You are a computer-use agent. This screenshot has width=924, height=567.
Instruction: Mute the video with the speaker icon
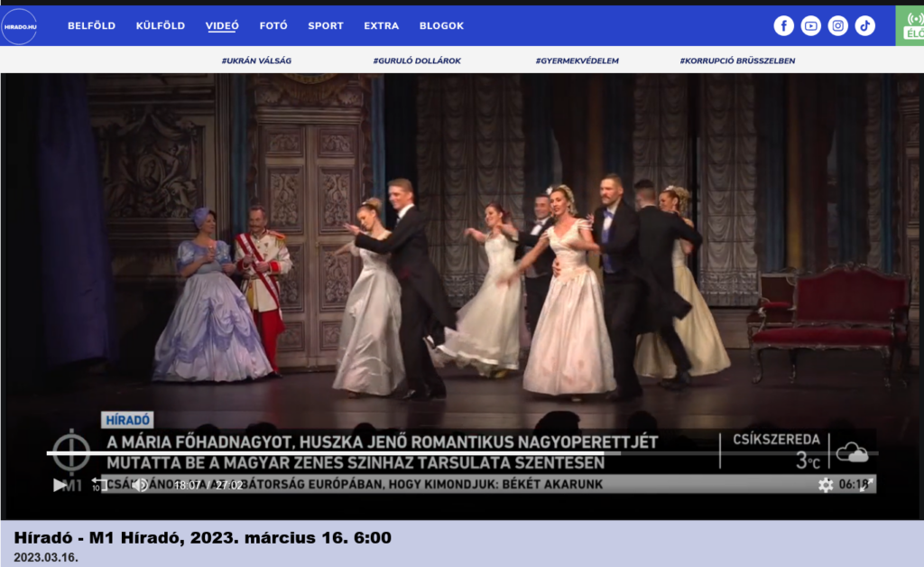[140, 485]
